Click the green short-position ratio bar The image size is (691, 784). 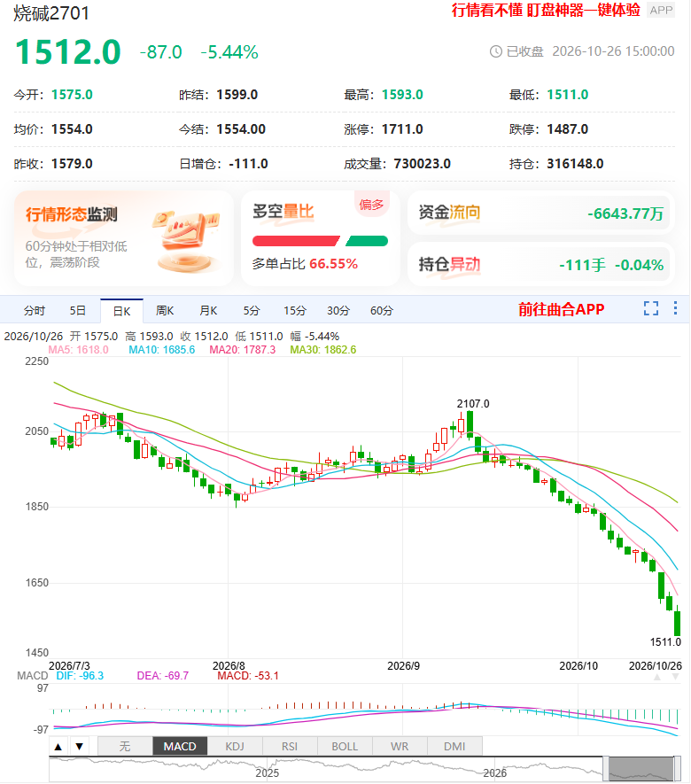pyautogui.click(x=367, y=241)
